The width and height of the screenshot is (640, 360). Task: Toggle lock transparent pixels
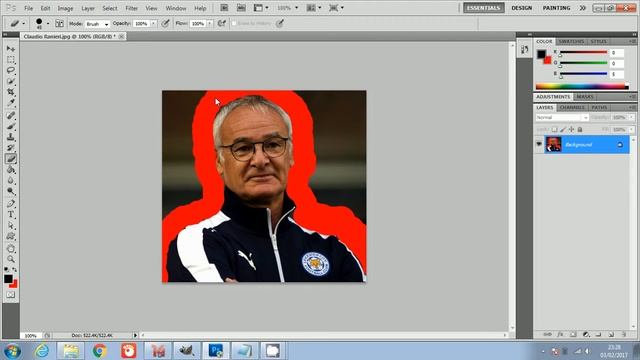554,129
